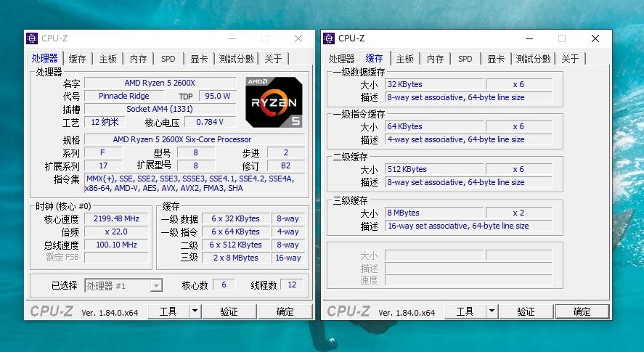The width and height of the screenshot is (644, 352).
Task: Click the 16-way set associative description in 三级缓存
Action: point(468,226)
